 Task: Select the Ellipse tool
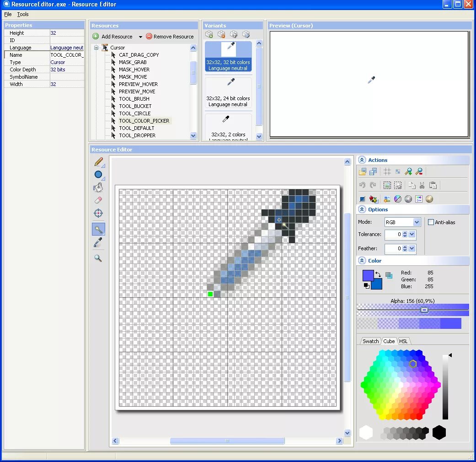98,175
